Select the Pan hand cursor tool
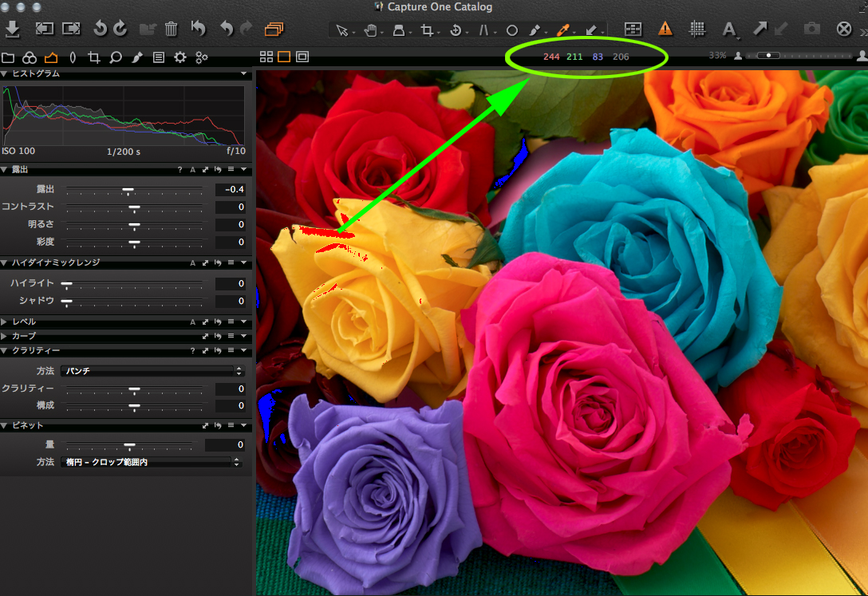The height and width of the screenshot is (596, 868). (x=370, y=30)
